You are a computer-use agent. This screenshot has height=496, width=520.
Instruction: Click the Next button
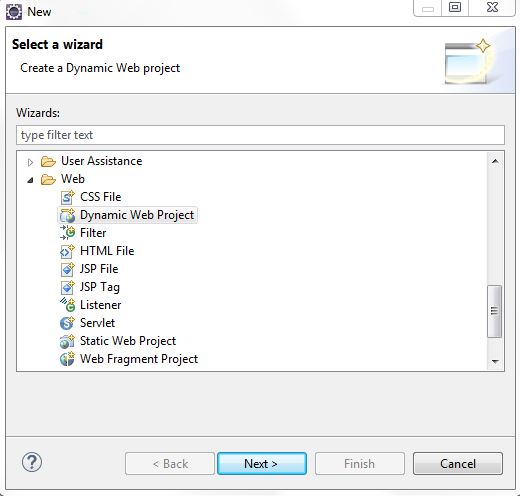pos(262,463)
